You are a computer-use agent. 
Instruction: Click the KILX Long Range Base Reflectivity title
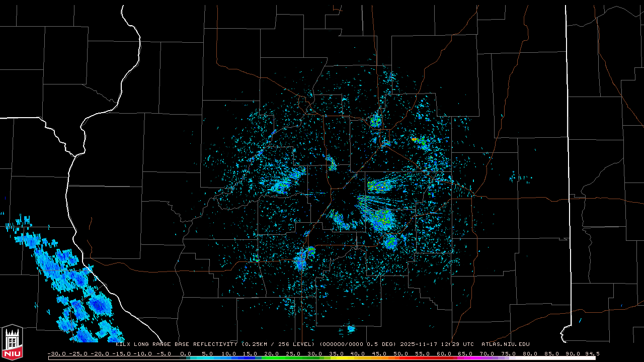(177, 344)
